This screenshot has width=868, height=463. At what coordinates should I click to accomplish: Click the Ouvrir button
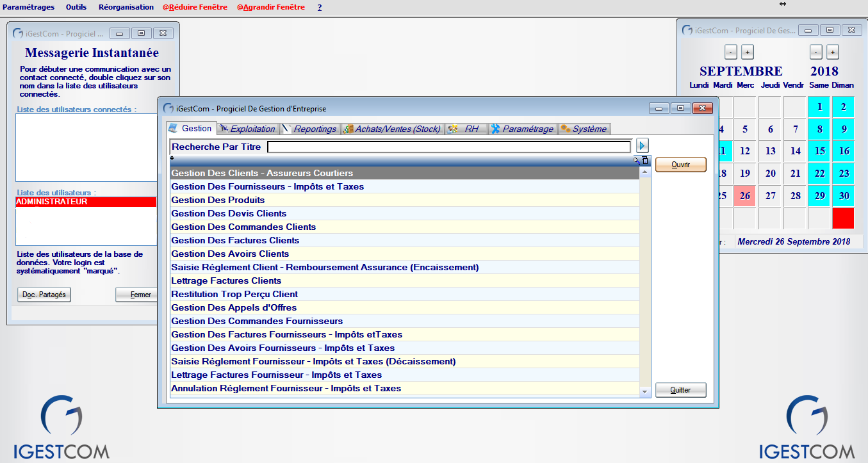(680, 165)
